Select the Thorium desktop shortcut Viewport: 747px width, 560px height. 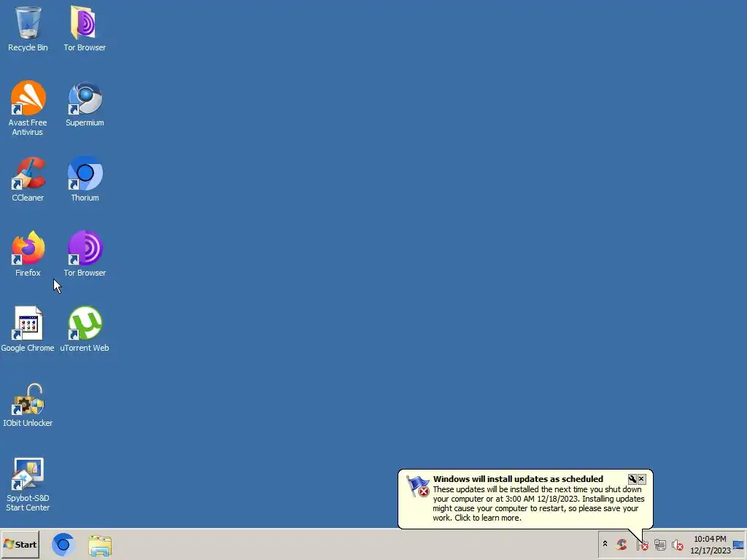[85, 179]
